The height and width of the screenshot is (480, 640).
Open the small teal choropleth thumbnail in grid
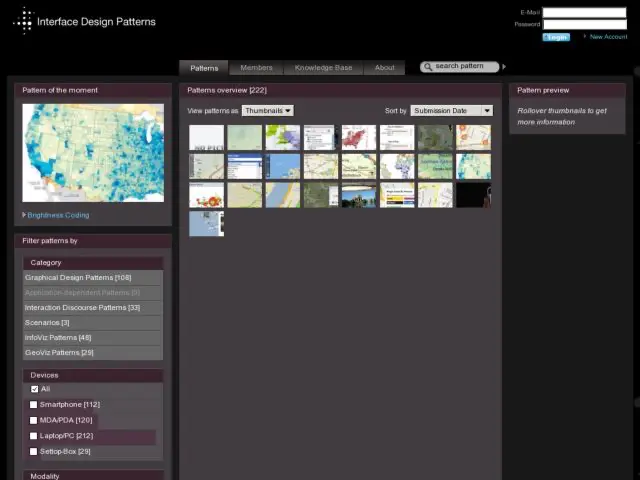pos(473,166)
